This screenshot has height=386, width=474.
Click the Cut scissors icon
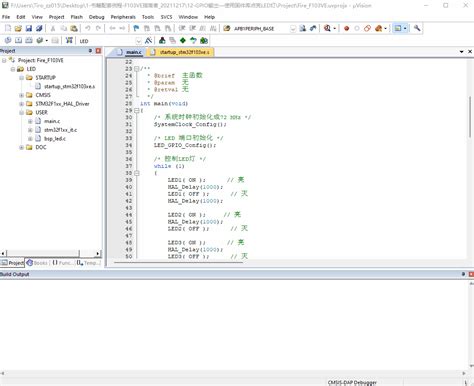(53, 28)
